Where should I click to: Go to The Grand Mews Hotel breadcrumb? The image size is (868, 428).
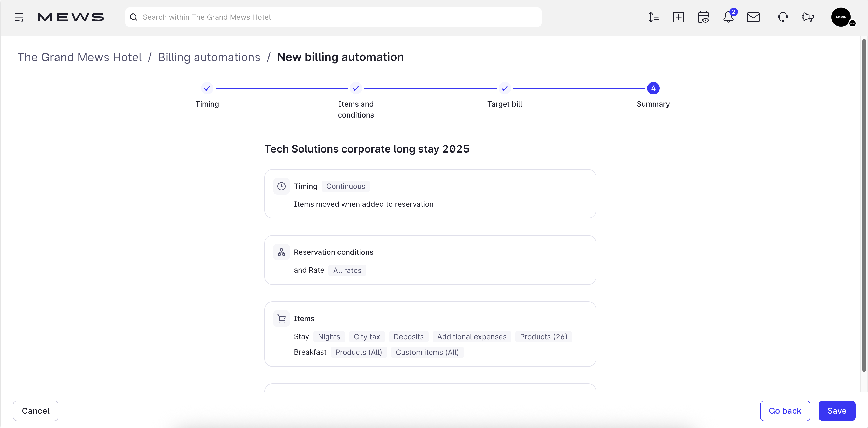pos(80,57)
